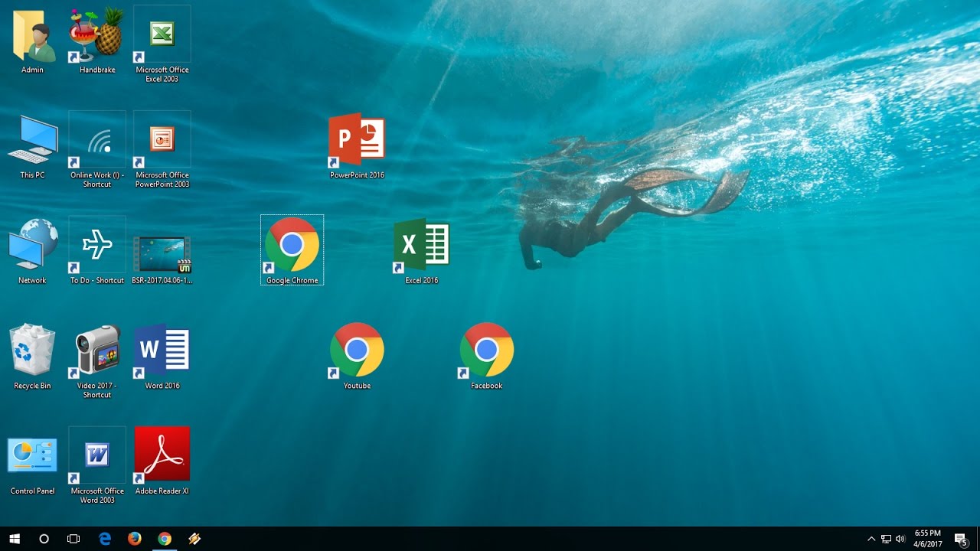Viewport: 980px width, 551px height.
Task: Select Microsoft Office Excel 2003 shortcut
Action: coord(162,43)
